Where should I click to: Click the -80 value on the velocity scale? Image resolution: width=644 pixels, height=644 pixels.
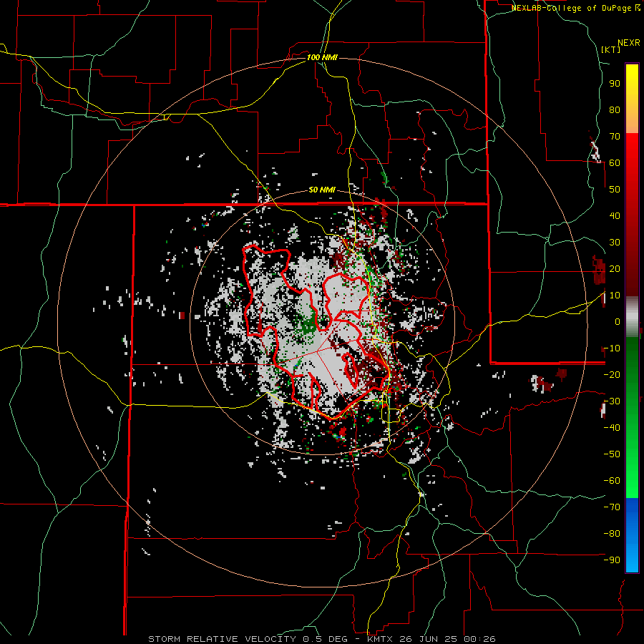click(x=612, y=534)
